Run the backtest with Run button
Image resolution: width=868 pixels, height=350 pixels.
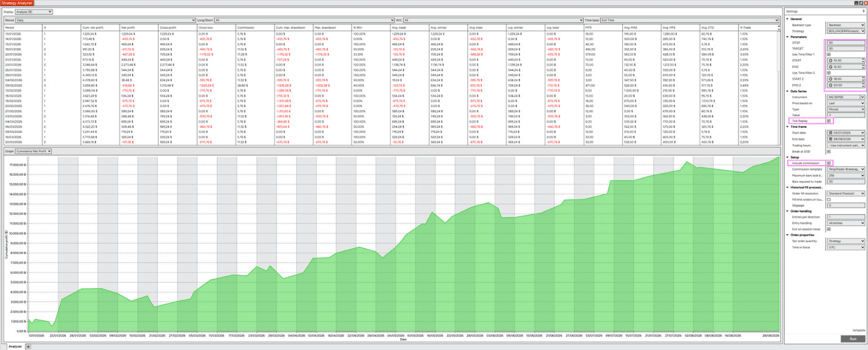pos(853,339)
